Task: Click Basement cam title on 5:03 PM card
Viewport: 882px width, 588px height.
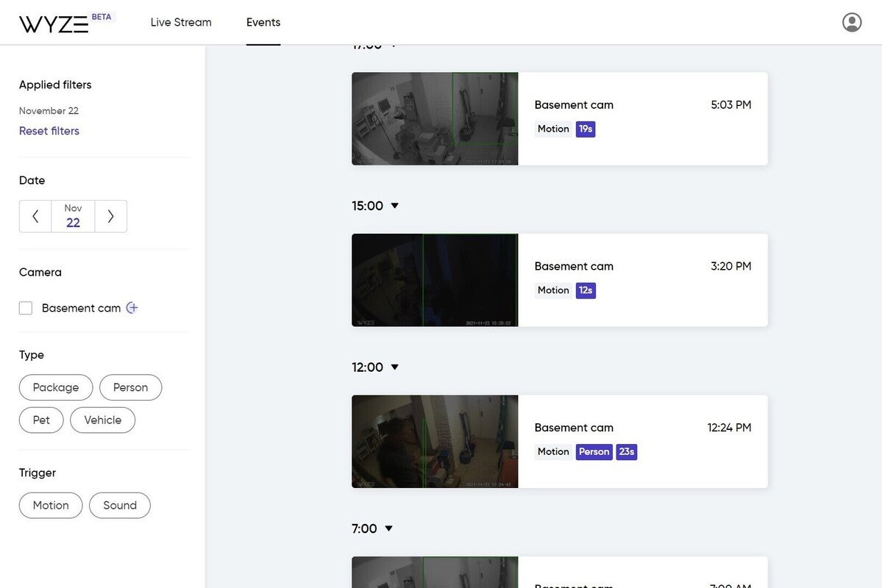Action: [574, 105]
